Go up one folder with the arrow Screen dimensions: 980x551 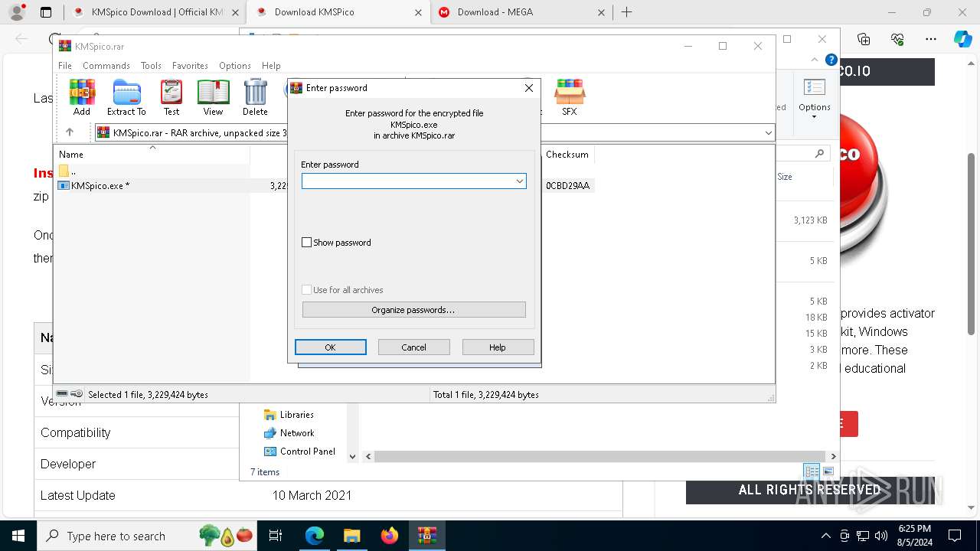[69, 132]
